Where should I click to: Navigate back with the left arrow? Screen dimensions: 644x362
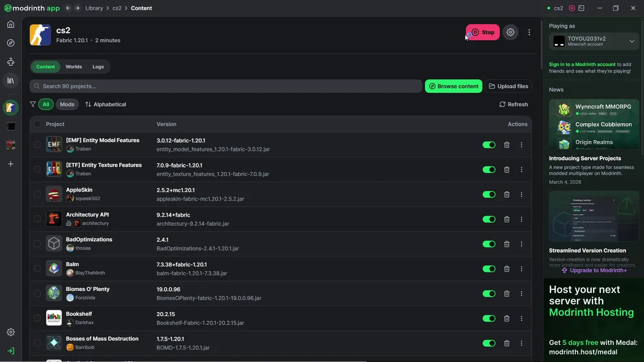[x=68, y=8]
